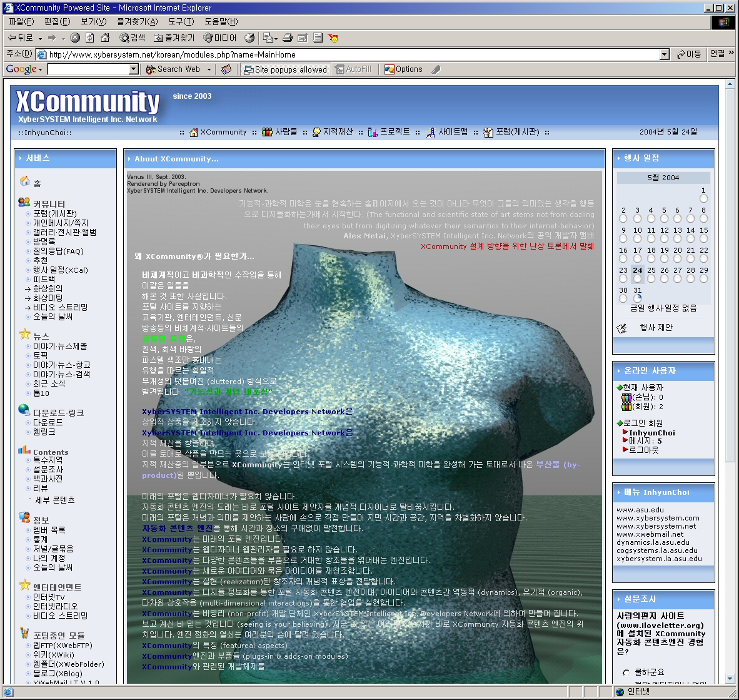
Task: Expand the Google search box dropdown
Action: pyautogui.click(x=134, y=69)
